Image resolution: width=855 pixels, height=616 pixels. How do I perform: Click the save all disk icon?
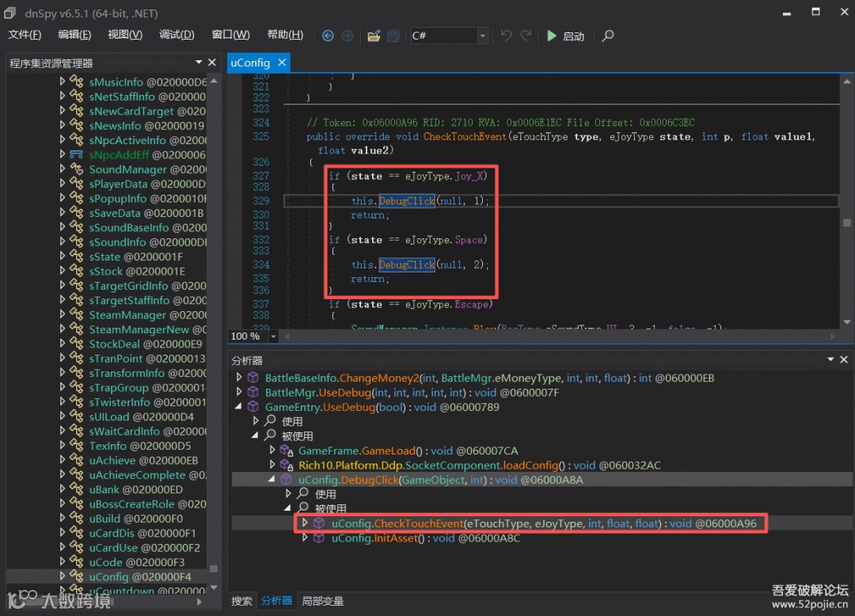[x=394, y=36]
